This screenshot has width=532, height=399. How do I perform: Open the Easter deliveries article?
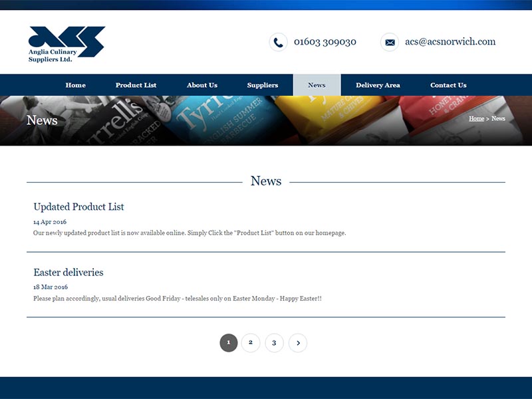click(68, 272)
